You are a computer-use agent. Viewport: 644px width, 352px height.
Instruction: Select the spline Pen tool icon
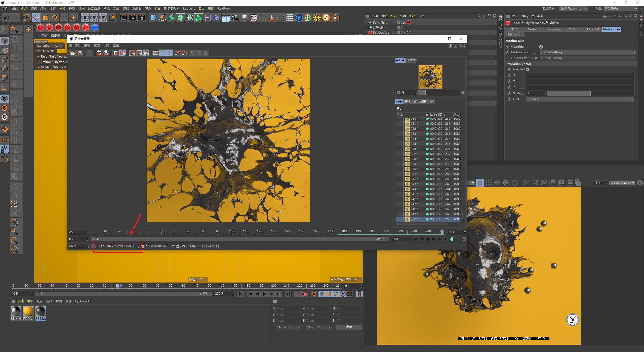point(163,18)
